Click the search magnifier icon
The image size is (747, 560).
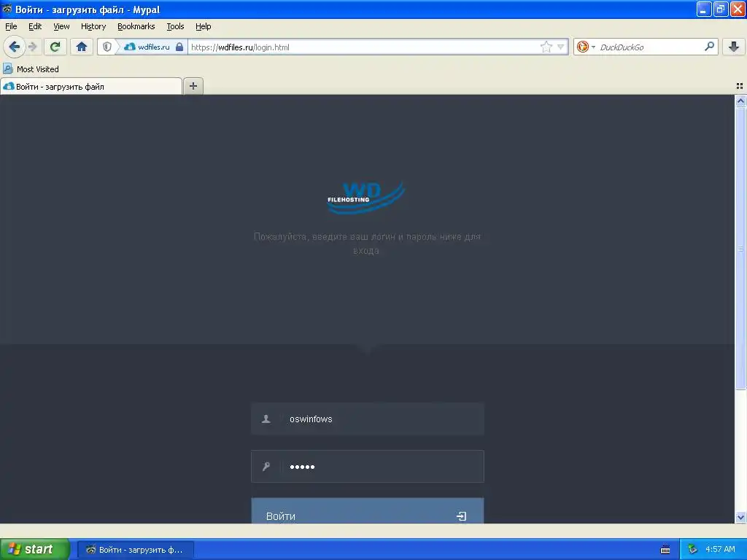click(x=709, y=46)
